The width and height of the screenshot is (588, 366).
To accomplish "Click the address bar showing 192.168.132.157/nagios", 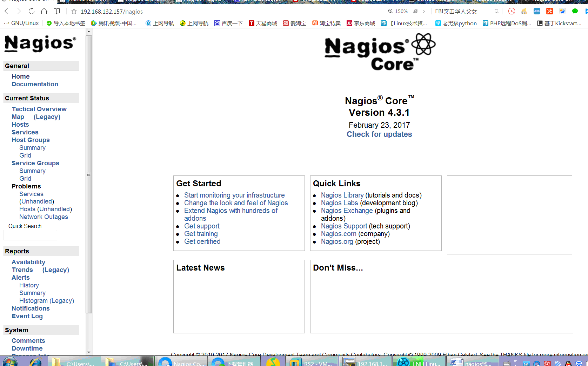I will tap(112, 12).
